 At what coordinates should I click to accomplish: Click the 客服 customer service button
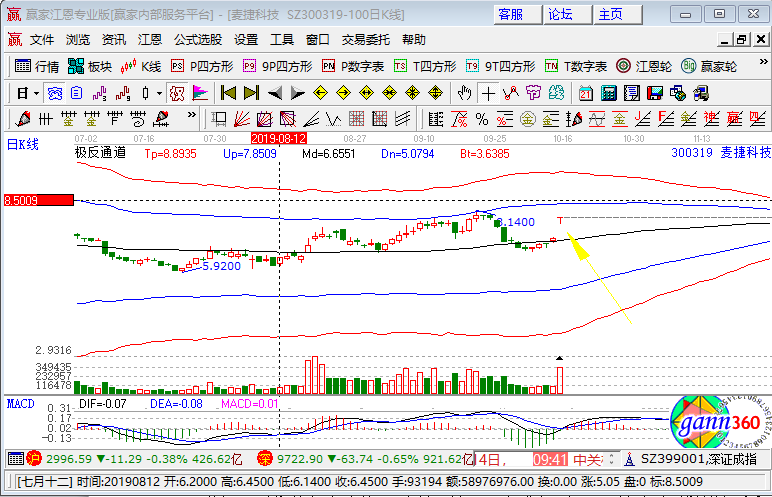[x=517, y=14]
